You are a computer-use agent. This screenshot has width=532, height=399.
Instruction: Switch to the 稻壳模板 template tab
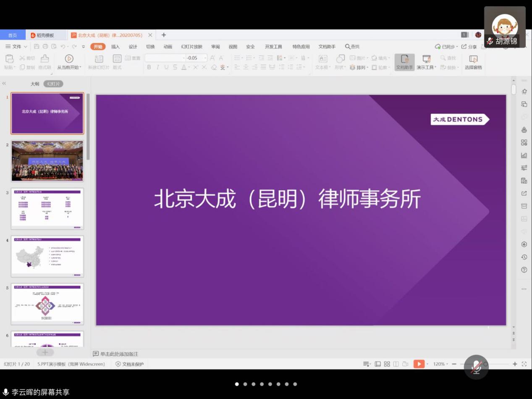(45, 35)
